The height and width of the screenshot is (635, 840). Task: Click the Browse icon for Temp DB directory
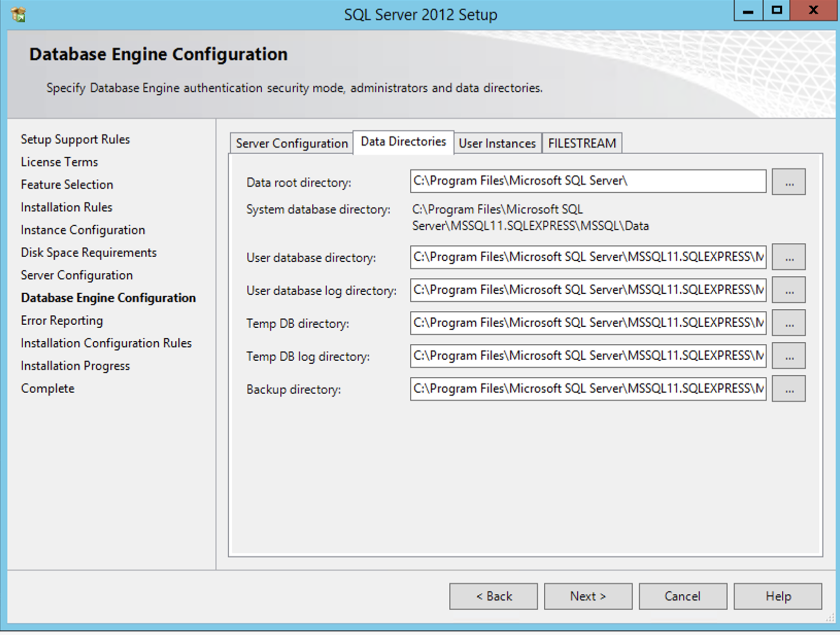788,323
